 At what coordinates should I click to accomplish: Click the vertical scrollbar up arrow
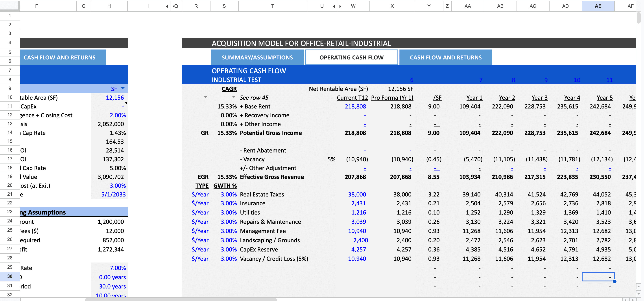[638, 286]
